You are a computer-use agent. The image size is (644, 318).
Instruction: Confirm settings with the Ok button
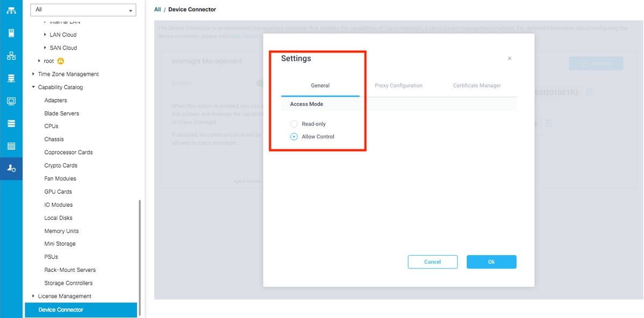491,262
